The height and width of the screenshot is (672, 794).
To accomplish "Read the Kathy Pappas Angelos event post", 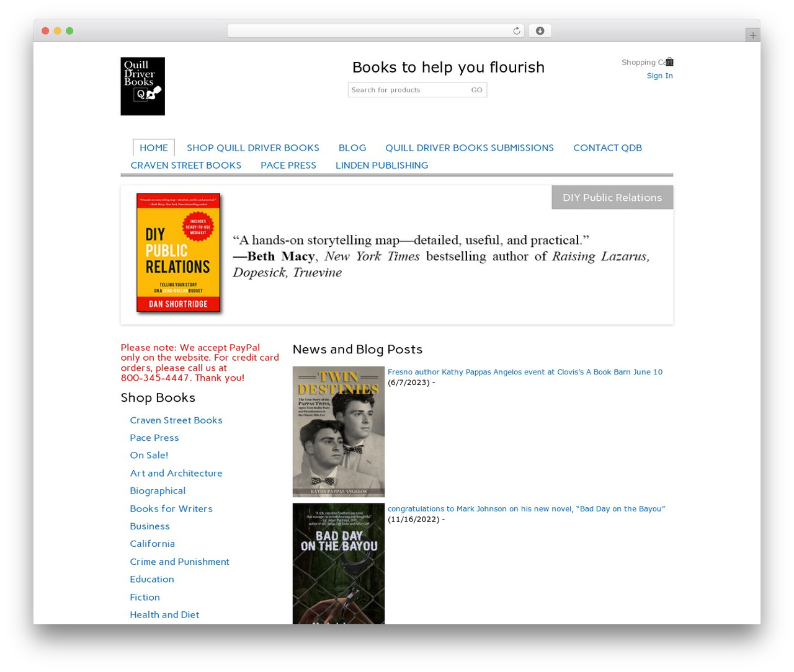I will coord(525,372).
